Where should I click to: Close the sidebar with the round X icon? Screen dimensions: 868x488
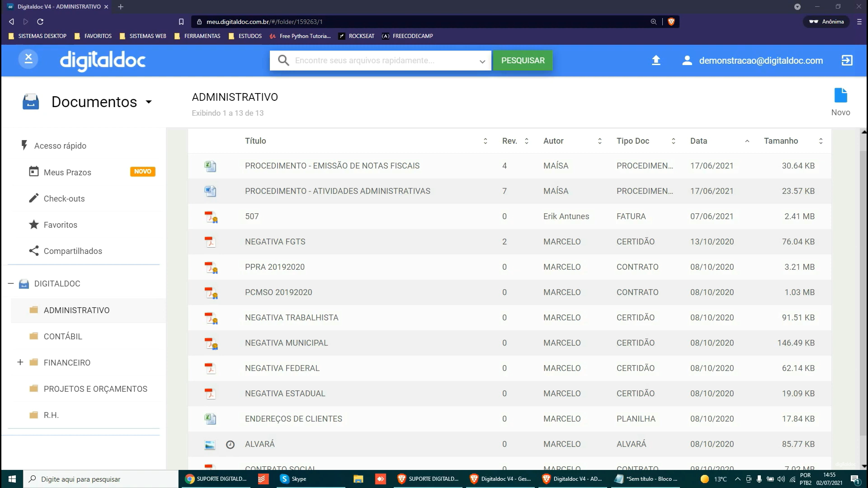click(x=28, y=59)
